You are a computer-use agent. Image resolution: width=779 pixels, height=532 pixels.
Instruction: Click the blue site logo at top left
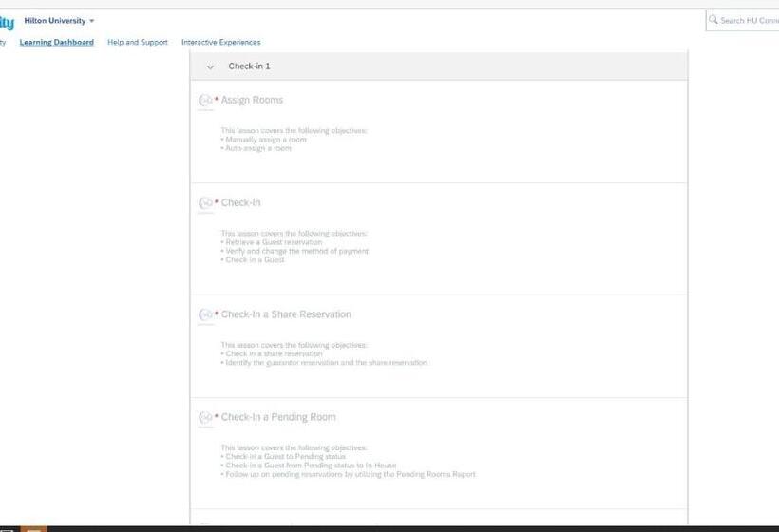7,23
